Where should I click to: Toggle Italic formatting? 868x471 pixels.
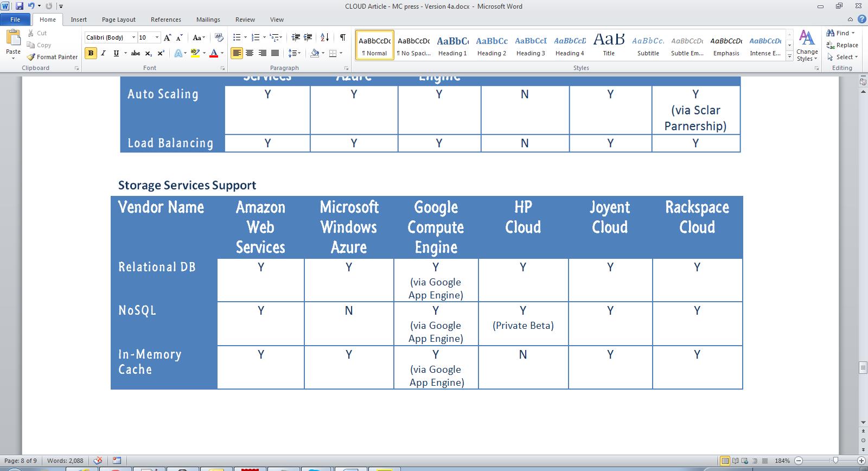103,53
